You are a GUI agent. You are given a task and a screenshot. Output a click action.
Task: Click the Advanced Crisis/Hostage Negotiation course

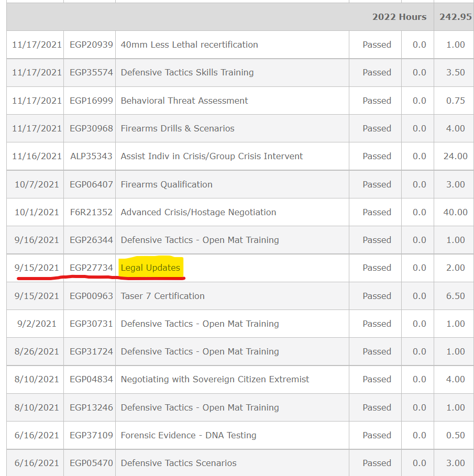click(x=198, y=212)
